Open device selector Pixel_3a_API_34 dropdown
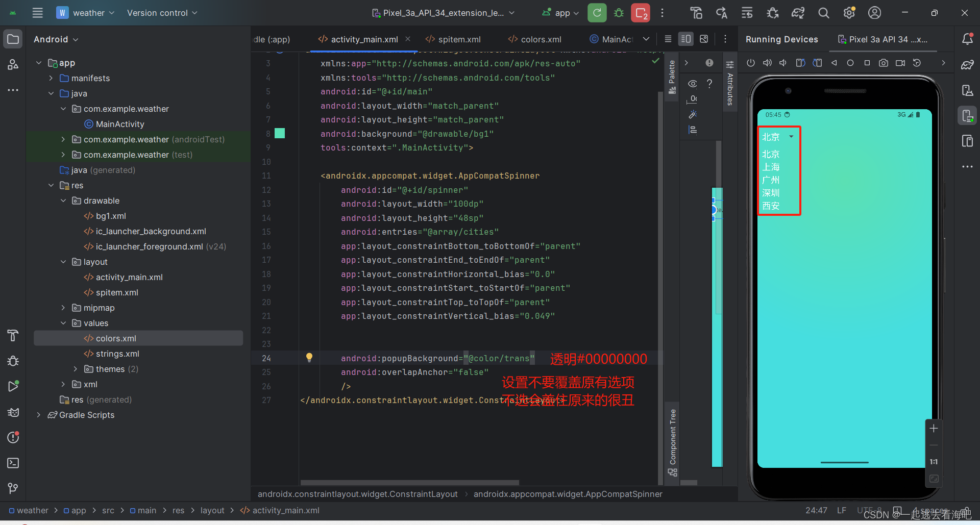Screen dimensions: 980x525 click(x=443, y=13)
